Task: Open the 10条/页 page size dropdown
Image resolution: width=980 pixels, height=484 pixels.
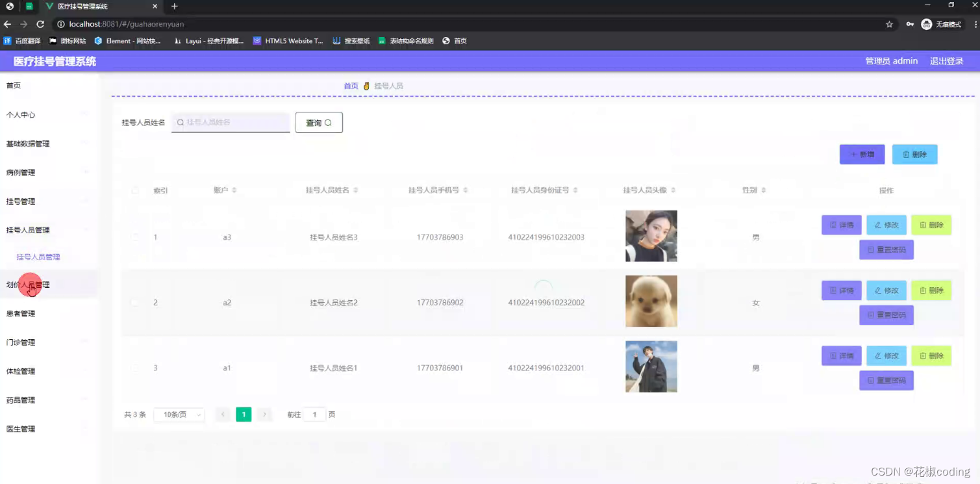Action: pos(179,414)
